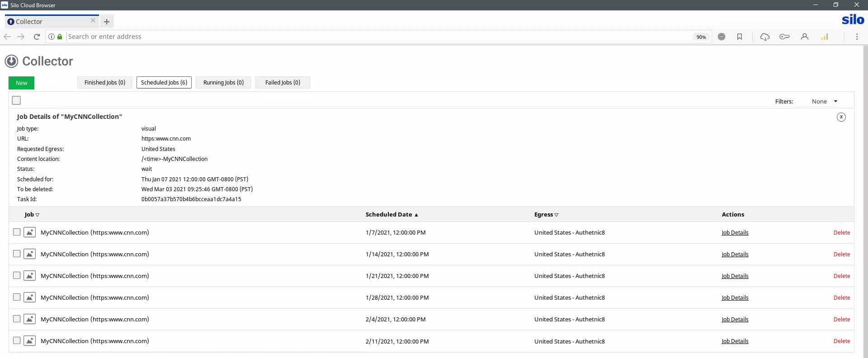Click the signal bars icon

(x=825, y=37)
